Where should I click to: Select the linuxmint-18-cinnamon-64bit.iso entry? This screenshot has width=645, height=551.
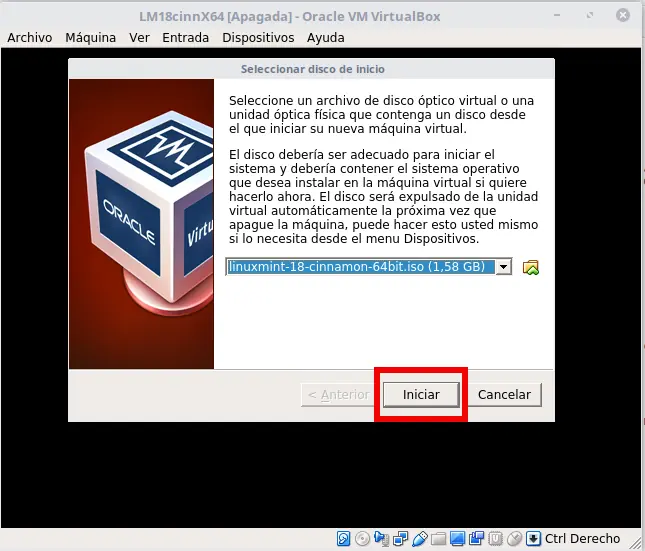[360, 267]
